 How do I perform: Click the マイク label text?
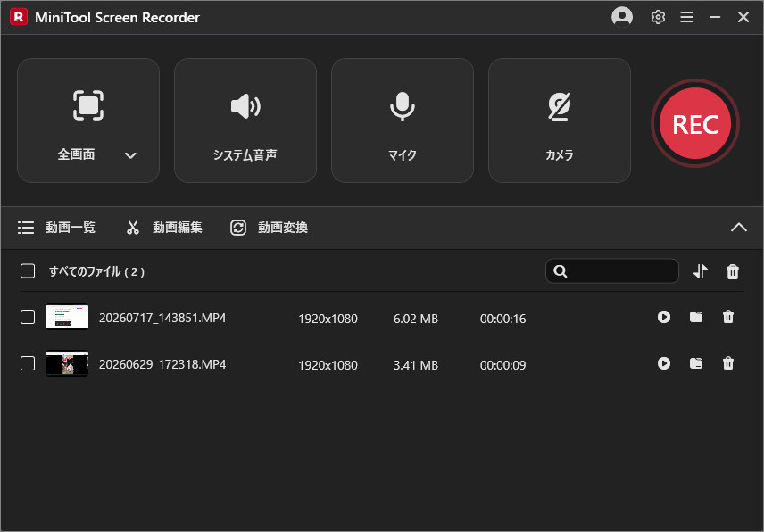[403, 155]
